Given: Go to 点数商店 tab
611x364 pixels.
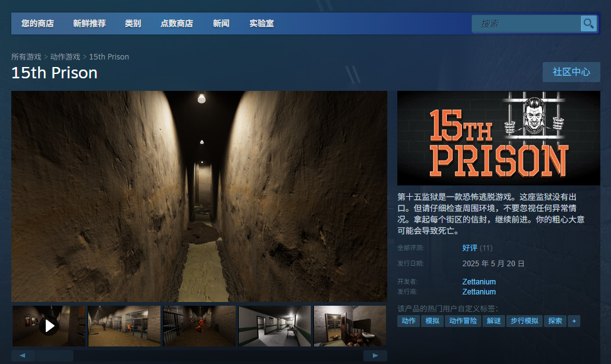Looking at the screenshot, I should pos(177,24).
